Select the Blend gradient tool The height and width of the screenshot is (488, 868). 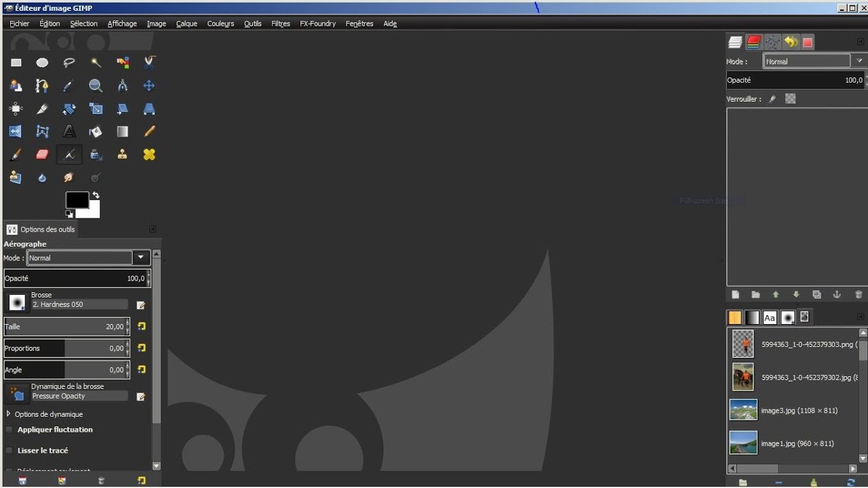pos(122,131)
